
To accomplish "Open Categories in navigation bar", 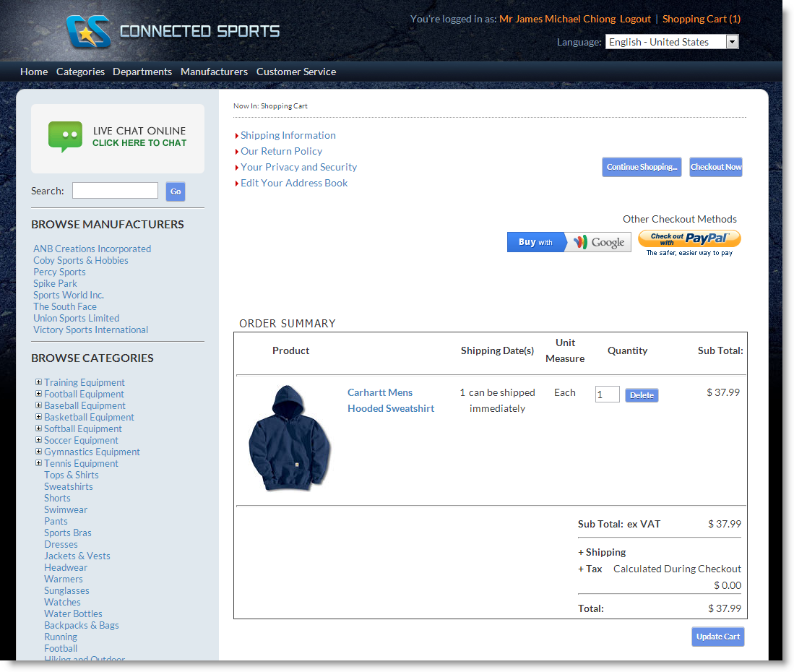I will pyautogui.click(x=80, y=72).
